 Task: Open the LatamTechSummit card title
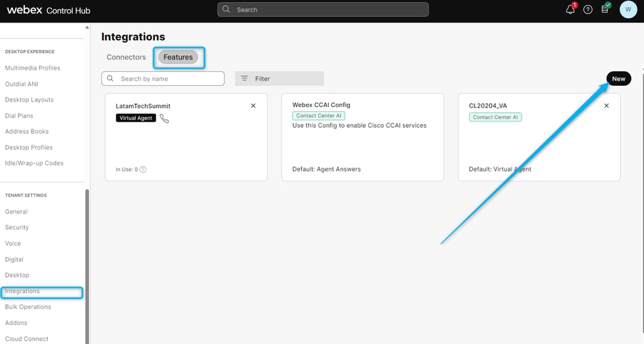143,106
